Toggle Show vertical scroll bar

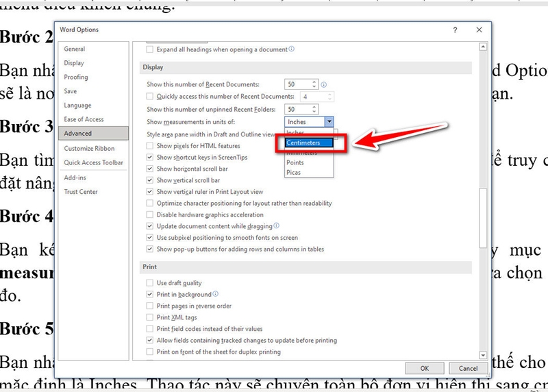[149, 180]
